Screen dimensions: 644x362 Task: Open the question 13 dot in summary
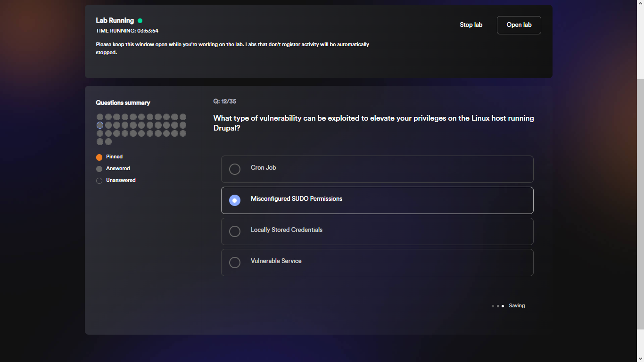point(108,125)
